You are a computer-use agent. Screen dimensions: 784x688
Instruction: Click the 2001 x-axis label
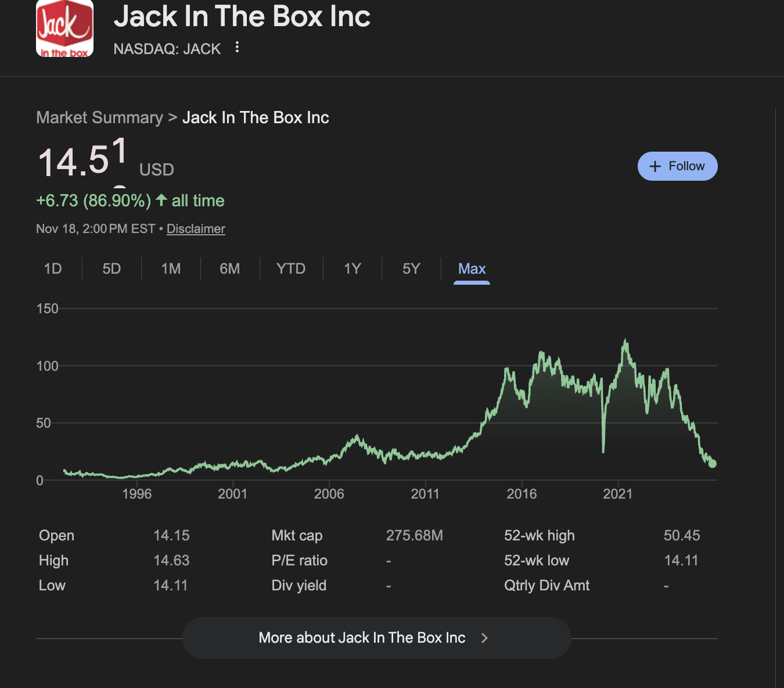pos(233,494)
